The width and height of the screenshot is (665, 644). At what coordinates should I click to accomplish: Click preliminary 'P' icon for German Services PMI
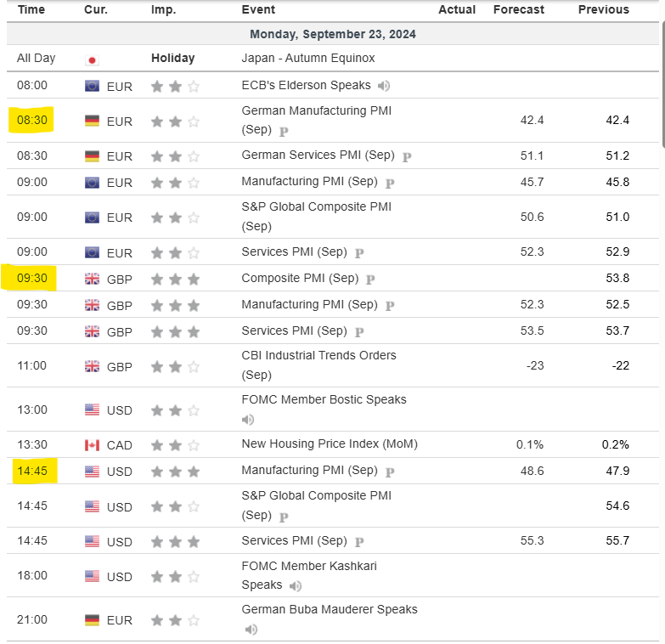click(407, 157)
